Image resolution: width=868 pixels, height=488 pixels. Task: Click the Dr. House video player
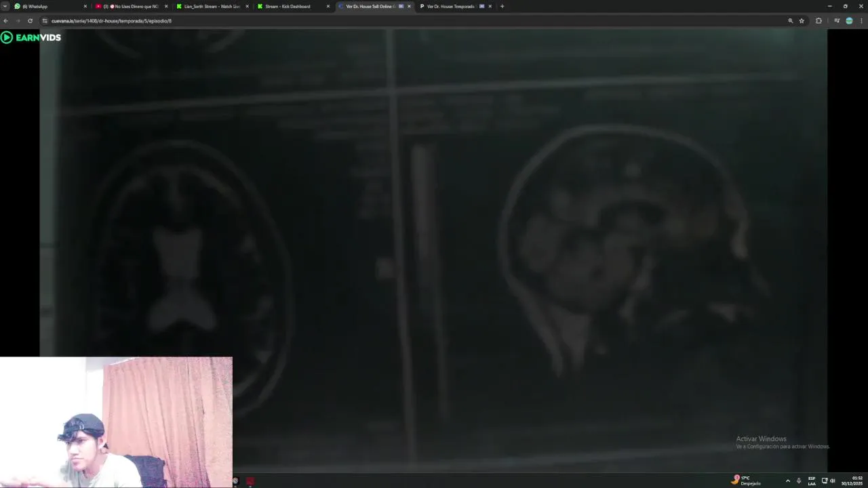433,249
